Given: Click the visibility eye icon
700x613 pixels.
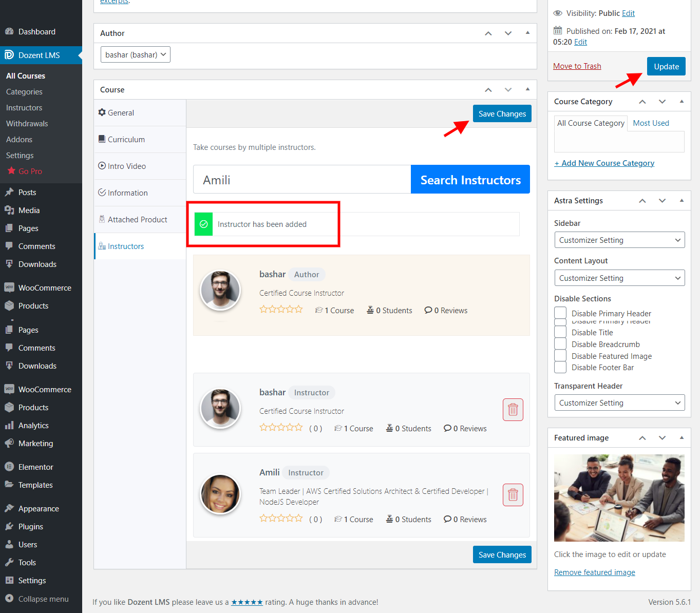Looking at the screenshot, I should (x=558, y=13).
